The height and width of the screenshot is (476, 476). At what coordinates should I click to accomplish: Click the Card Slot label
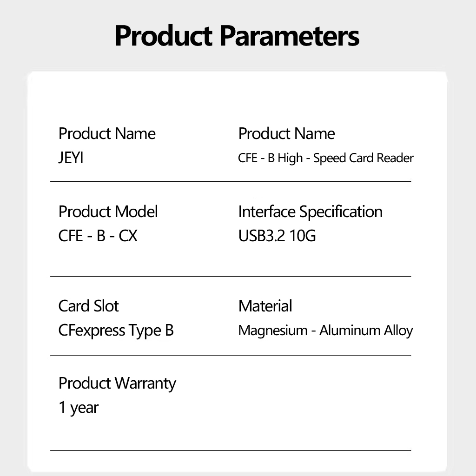[x=88, y=306]
